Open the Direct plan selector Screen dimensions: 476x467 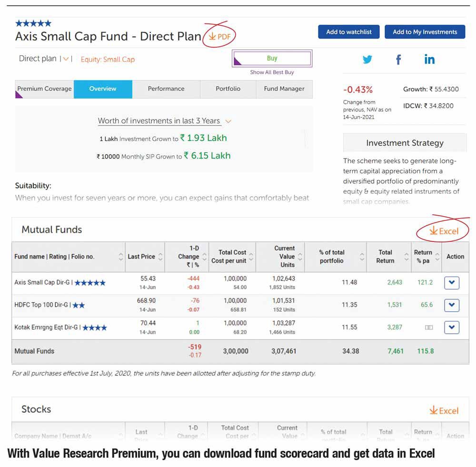pos(66,59)
